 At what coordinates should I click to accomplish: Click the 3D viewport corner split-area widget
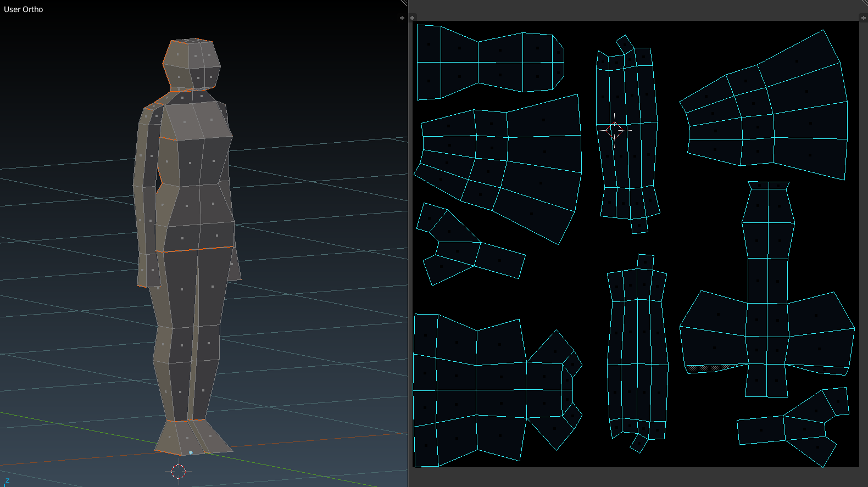tap(404, 3)
